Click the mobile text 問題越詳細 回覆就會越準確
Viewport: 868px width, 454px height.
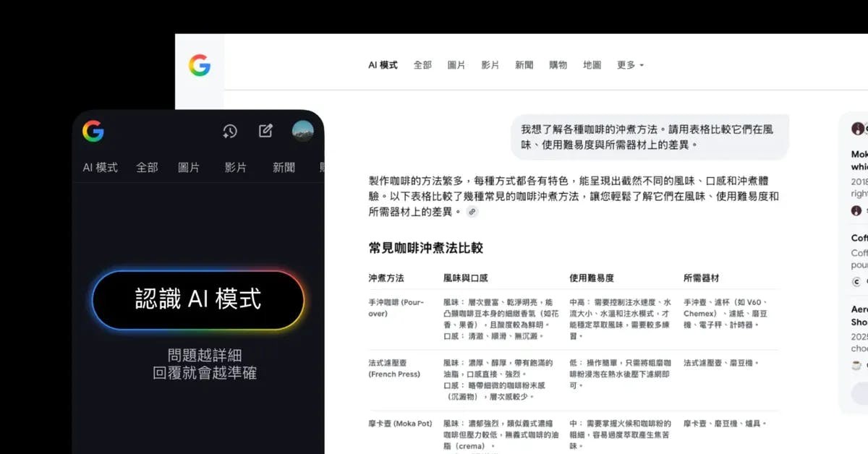click(205, 364)
